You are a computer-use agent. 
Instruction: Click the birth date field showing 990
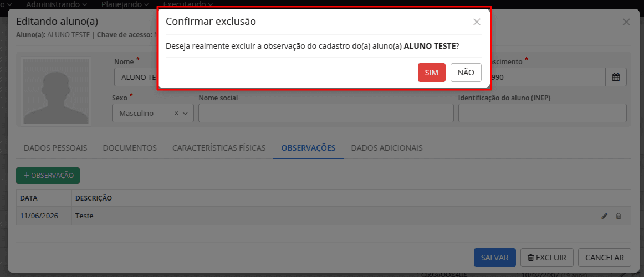pos(548,77)
